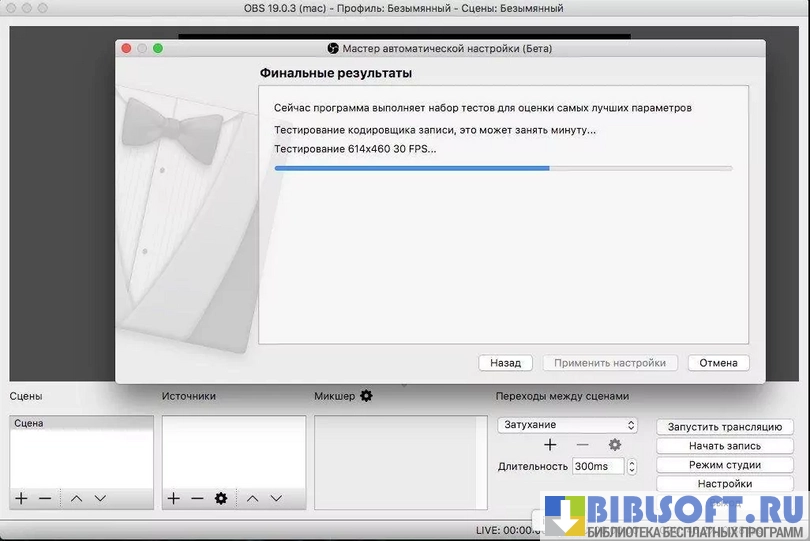Select the Сцена item in scenes list
The width and height of the screenshot is (810, 541).
81,424
